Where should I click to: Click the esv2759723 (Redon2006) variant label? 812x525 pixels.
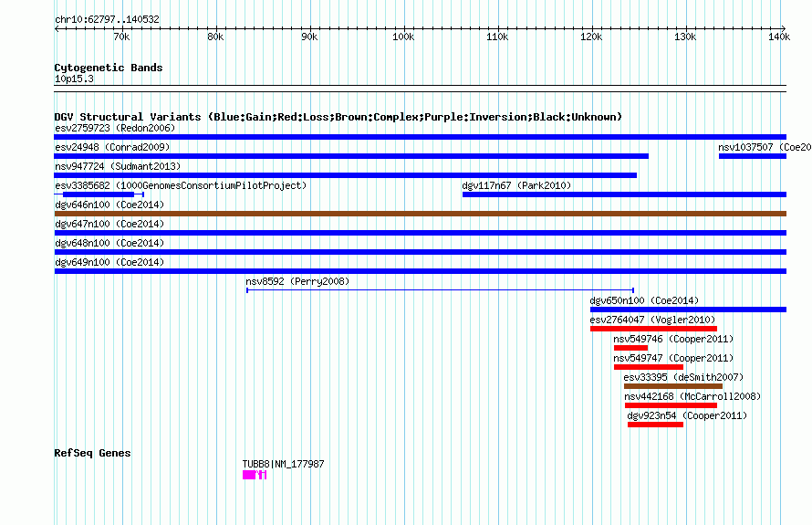pos(115,128)
